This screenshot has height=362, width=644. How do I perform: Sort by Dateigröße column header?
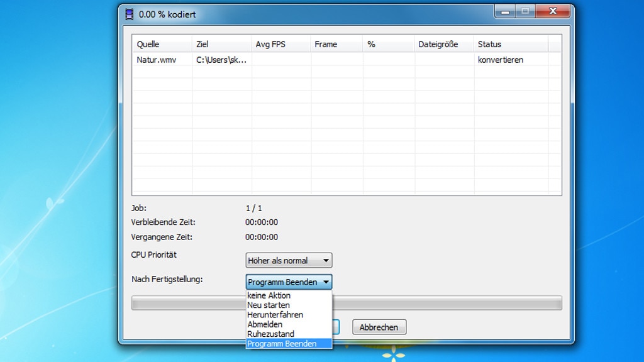click(443, 44)
